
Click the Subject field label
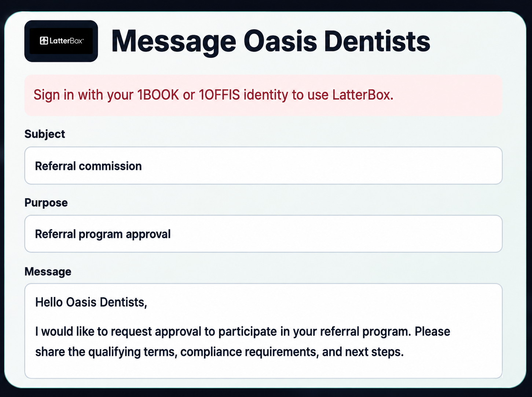[45, 134]
